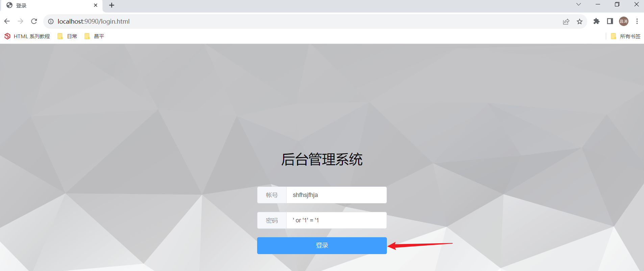Open the Extensions puzzle icon
The height and width of the screenshot is (271, 644).
[x=596, y=21]
